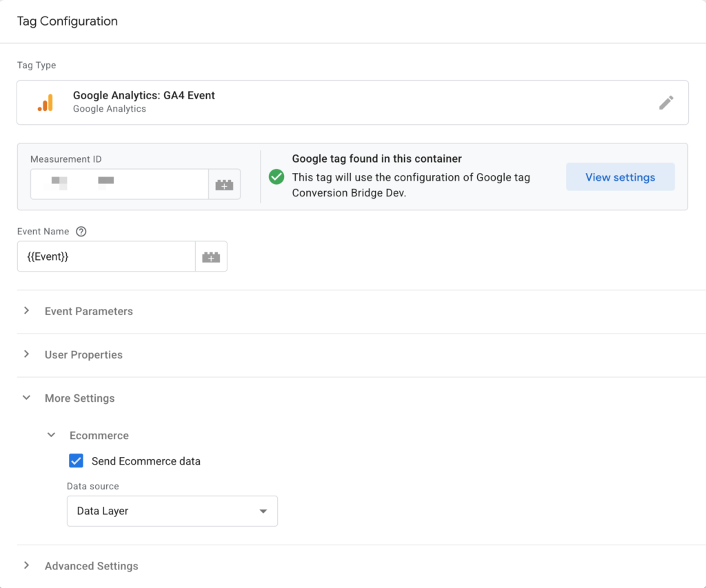Image resolution: width=706 pixels, height=588 pixels.
Task: Insert variable for Measurement ID via brick icon
Action: pos(224,184)
